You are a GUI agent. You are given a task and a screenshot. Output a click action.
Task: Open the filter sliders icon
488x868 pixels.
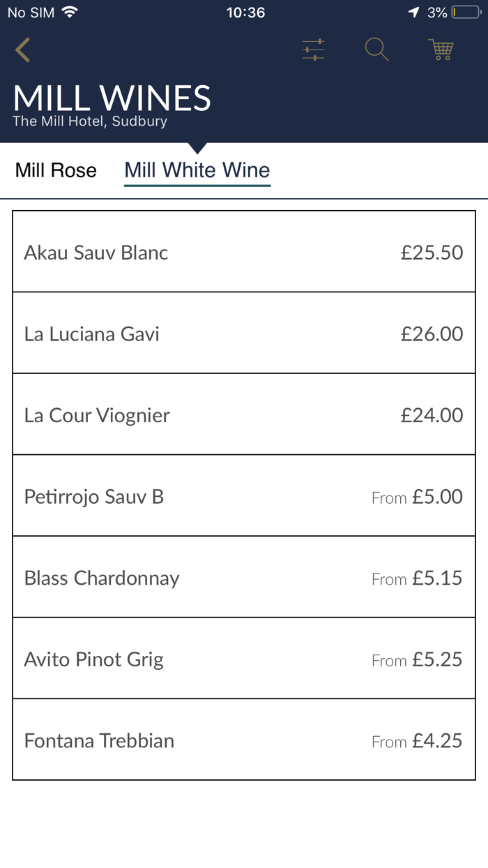point(314,50)
